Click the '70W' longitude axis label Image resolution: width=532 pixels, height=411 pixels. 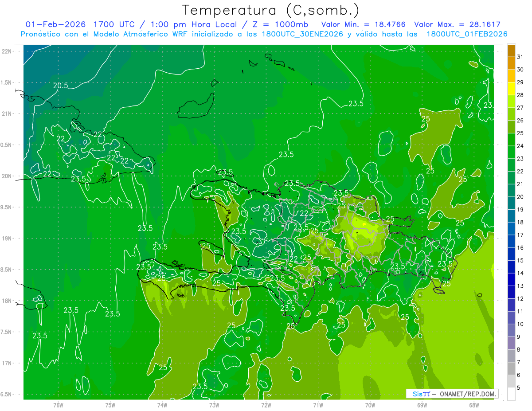370,405
